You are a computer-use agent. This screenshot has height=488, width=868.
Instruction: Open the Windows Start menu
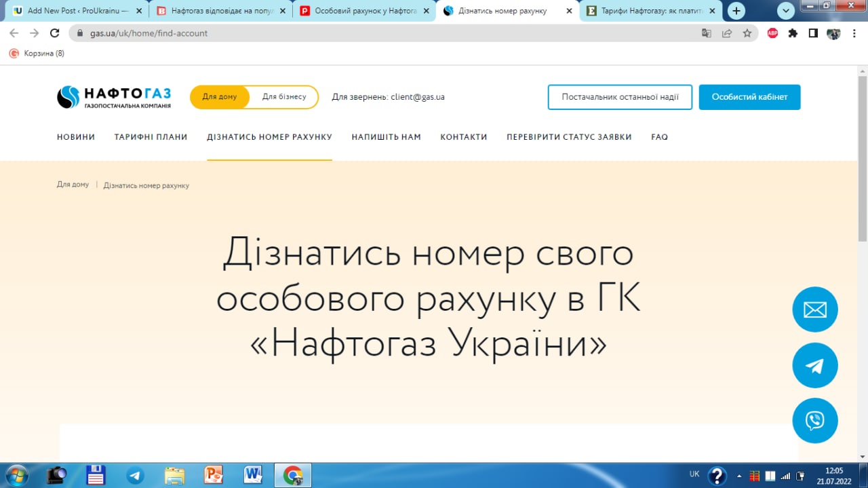(16, 475)
